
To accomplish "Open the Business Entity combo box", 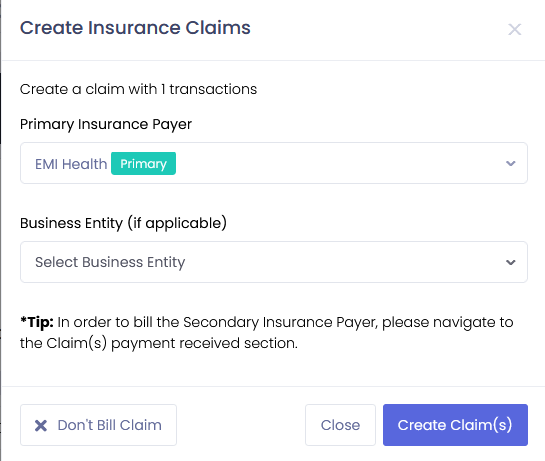I will click(x=274, y=262).
